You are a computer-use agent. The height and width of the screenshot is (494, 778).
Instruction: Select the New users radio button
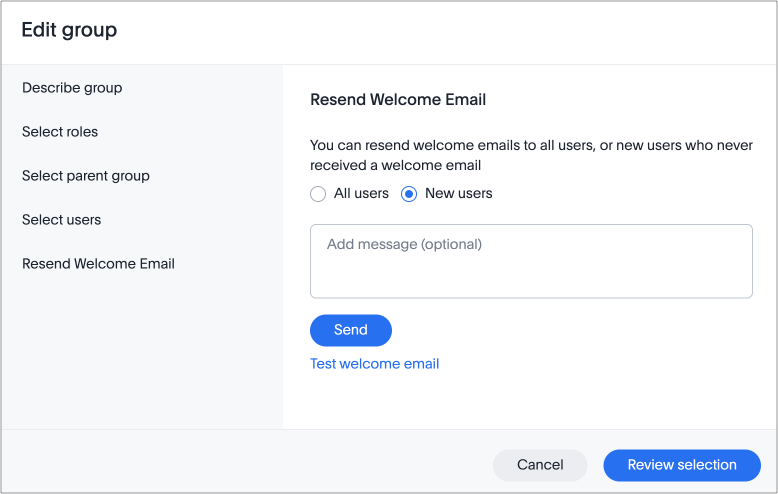point(409,194)
